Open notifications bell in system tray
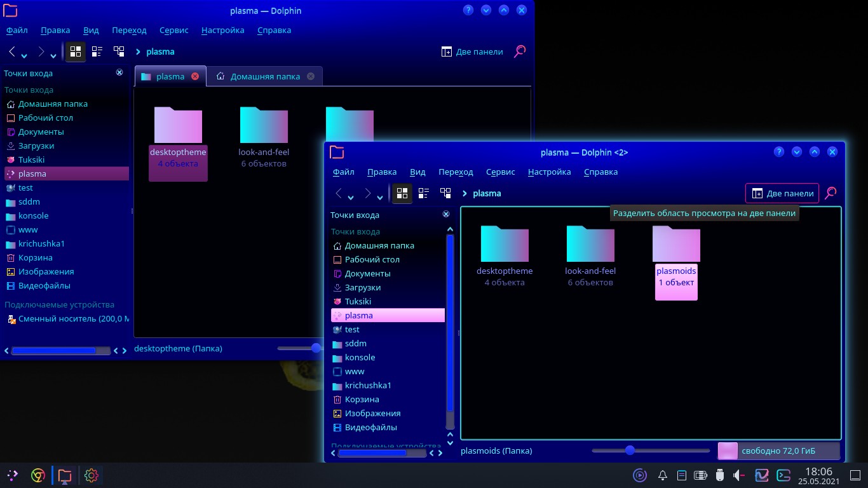This screenshot has width=868, height=488. click(663, 475)
